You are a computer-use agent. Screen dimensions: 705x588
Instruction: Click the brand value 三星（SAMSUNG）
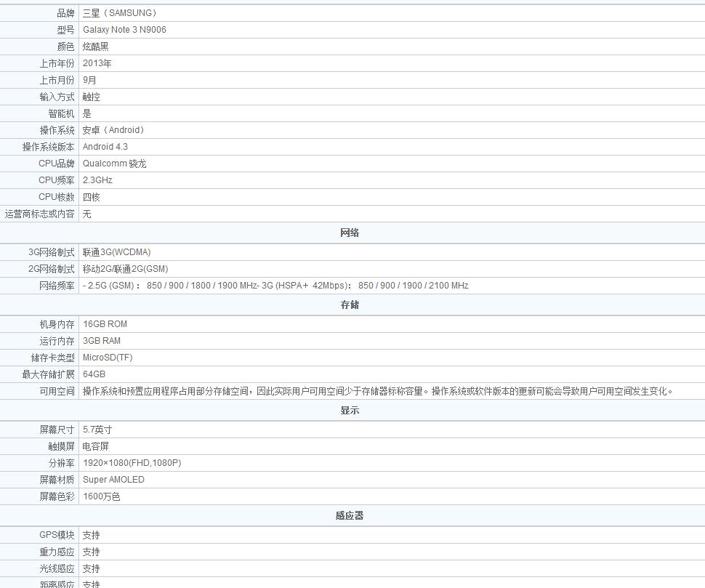(120, 13)
